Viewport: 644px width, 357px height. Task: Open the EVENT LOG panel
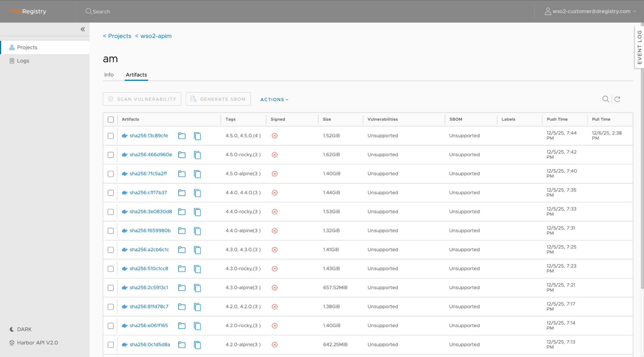[x=639, y=48]
